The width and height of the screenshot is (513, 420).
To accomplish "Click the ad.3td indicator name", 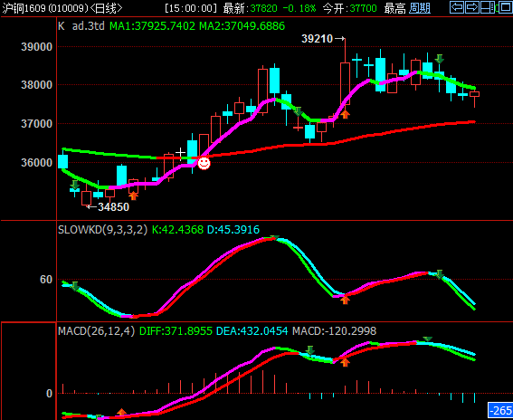I will 88,26.
